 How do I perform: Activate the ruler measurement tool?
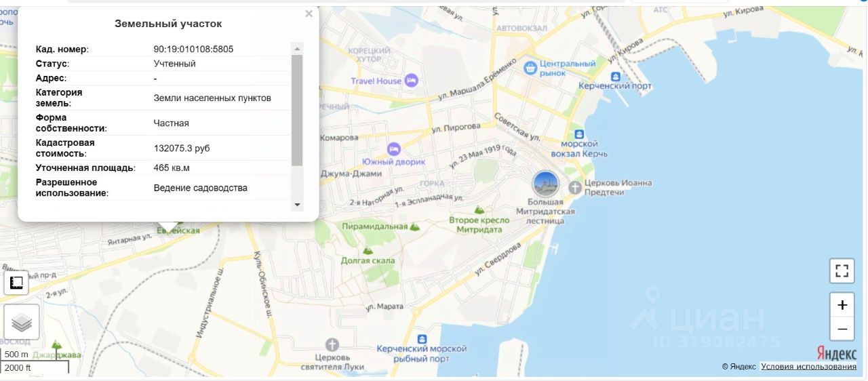click(x=16, y=283)
